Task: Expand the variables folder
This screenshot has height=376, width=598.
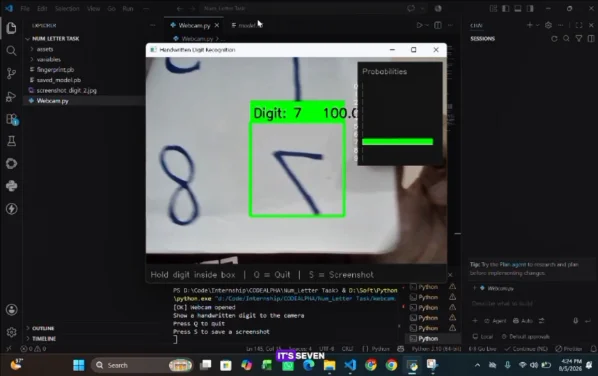Action: pyautogui.click(x=48, y=59)
